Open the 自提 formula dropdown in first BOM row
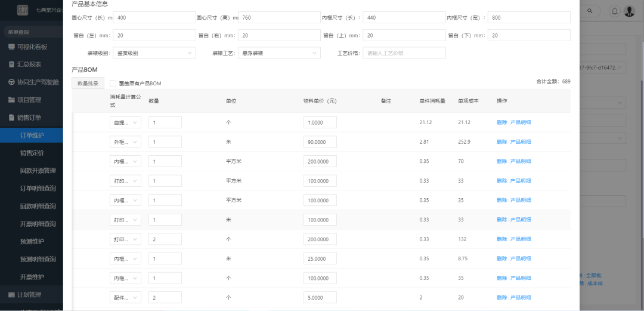Screen dimensions: 644x311 125,122
